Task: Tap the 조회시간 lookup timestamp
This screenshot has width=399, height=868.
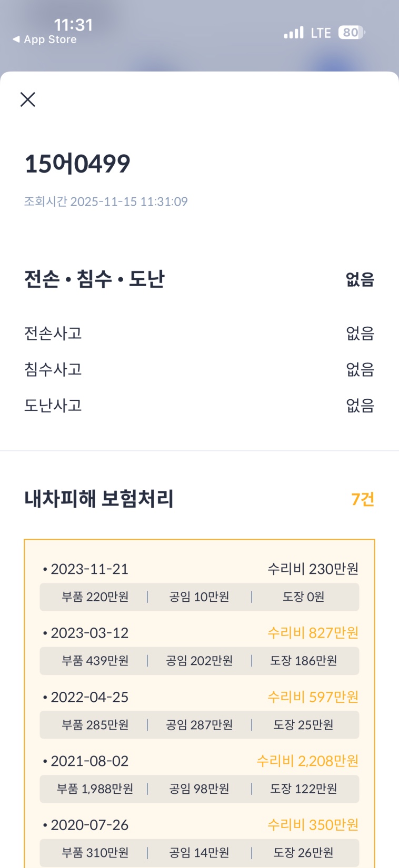Action: (106, 201)
